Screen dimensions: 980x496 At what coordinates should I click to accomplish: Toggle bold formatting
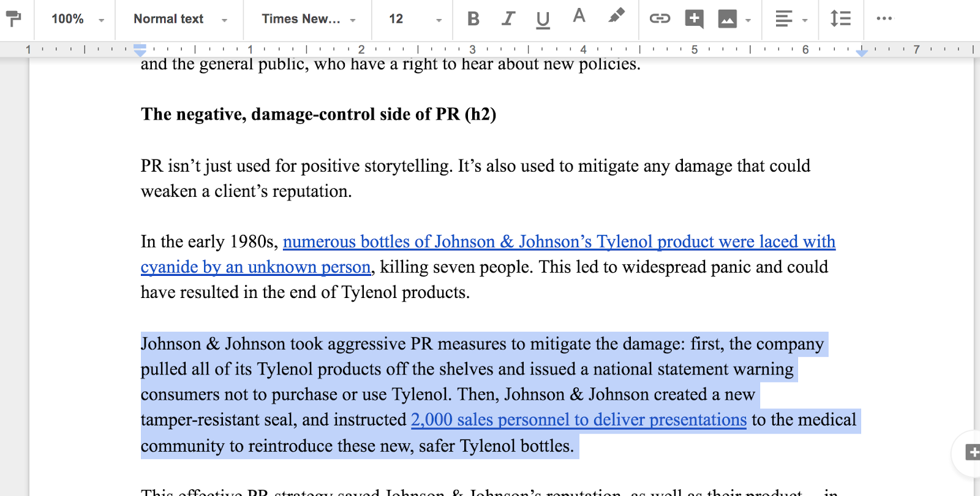473,19
